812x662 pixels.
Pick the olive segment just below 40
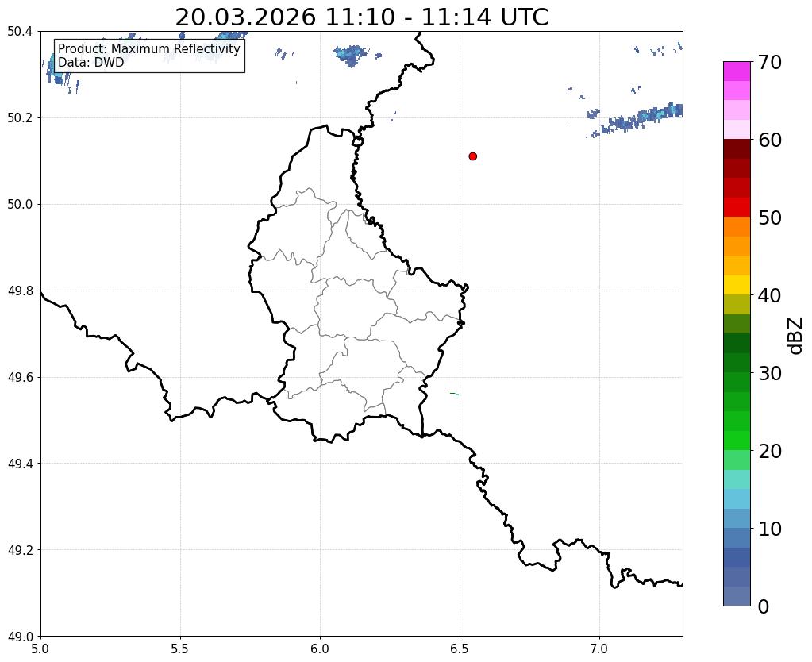[737, 305]
